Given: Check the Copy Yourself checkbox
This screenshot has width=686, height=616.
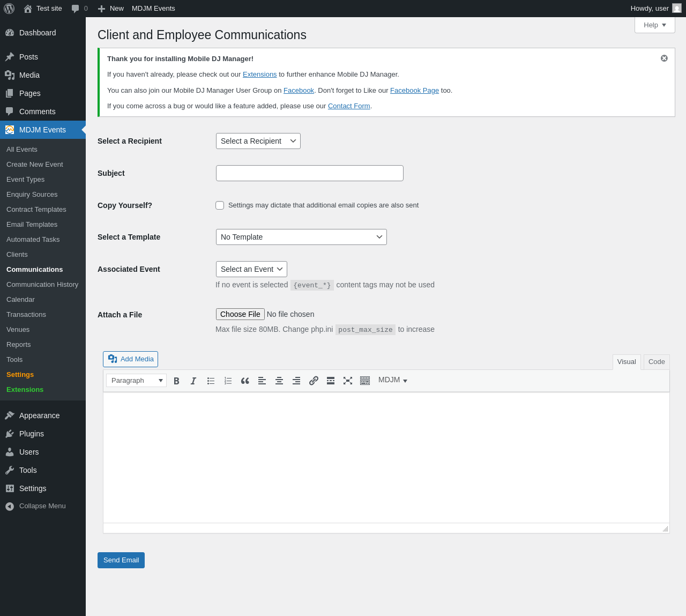Looking at the screenshot, I should pos(220,205).
